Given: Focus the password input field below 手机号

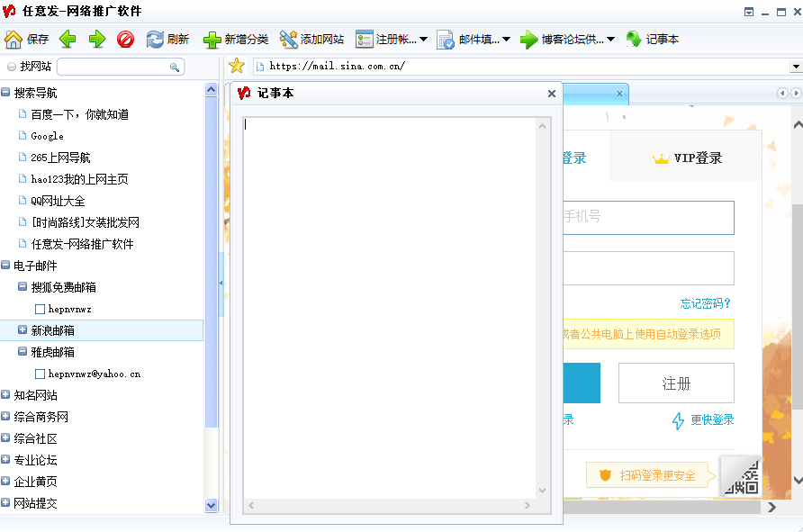Looking at the screenshot, I should click(x=648, y=267).
